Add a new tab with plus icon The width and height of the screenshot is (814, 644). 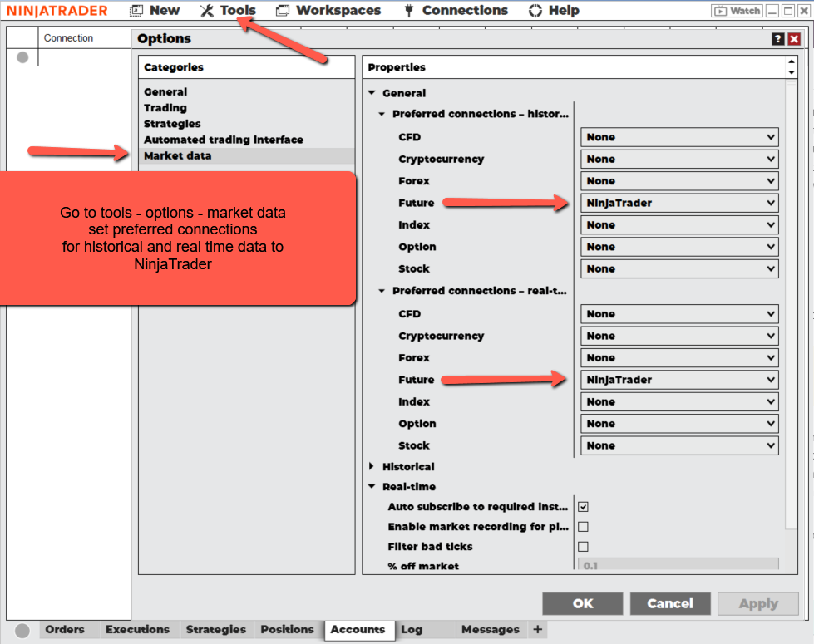pos(537,630)
